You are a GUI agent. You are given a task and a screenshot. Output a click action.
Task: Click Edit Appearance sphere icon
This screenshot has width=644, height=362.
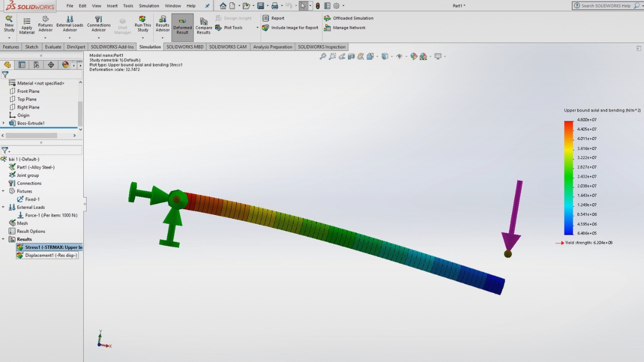click(x=414, y=56)
